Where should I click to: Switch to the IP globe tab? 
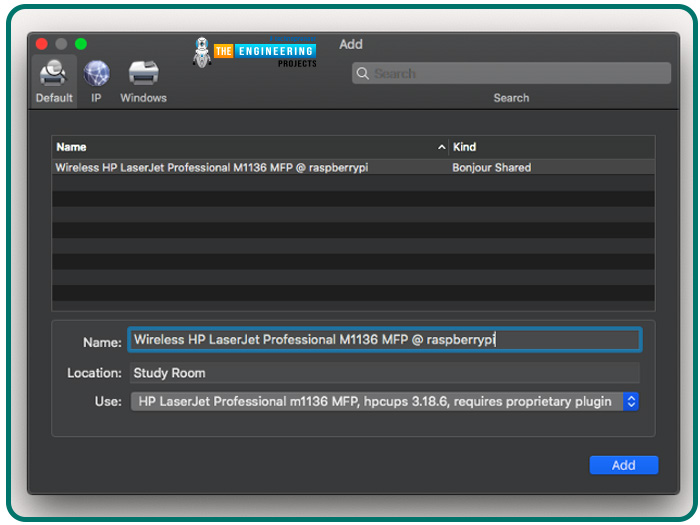(96, 81)
